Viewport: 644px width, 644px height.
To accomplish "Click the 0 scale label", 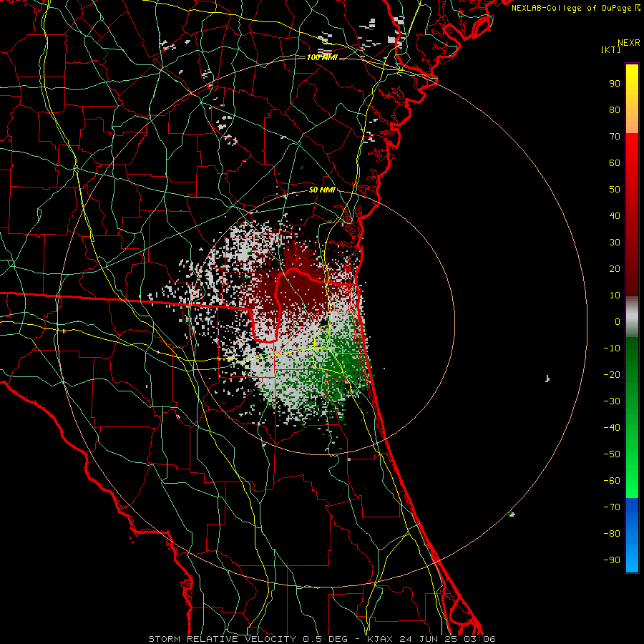I will click(x=618, y=321).
